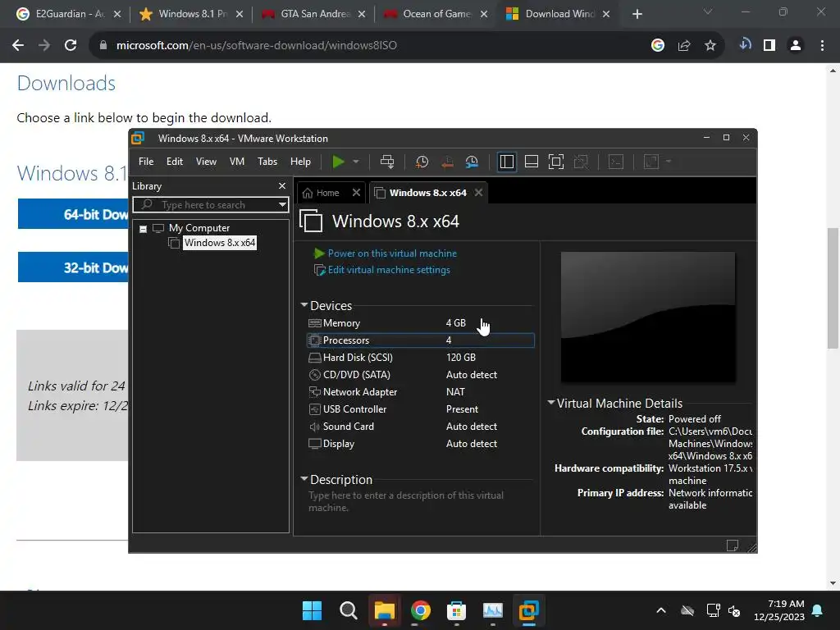Toggle the thumbnail bar view icon

click(x=532, y=162)
